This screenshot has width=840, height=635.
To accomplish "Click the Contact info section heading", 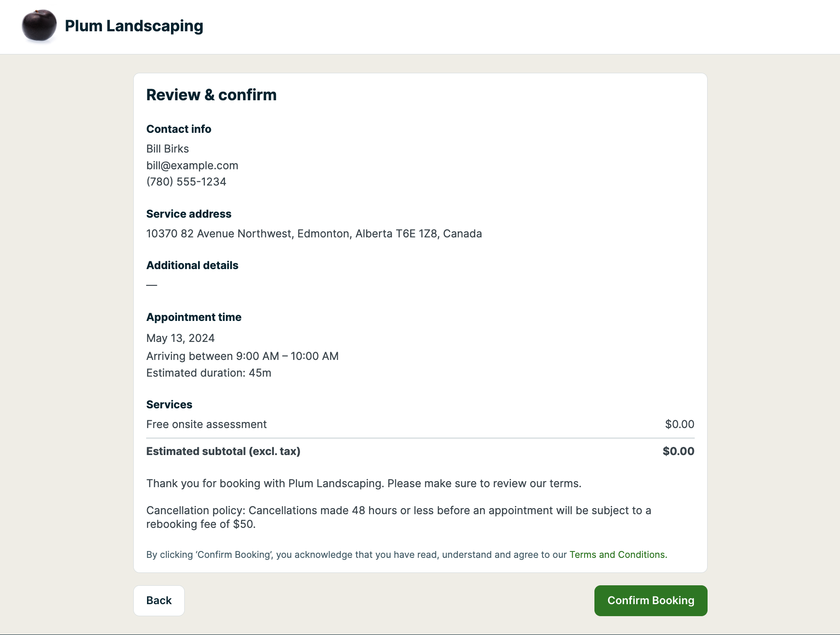I will [x=179, y=129].
